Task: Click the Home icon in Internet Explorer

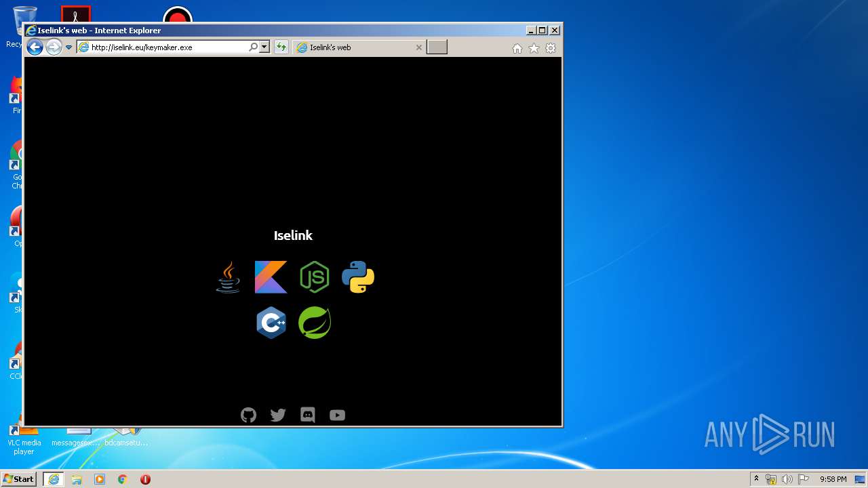Action: coord(517,48)
